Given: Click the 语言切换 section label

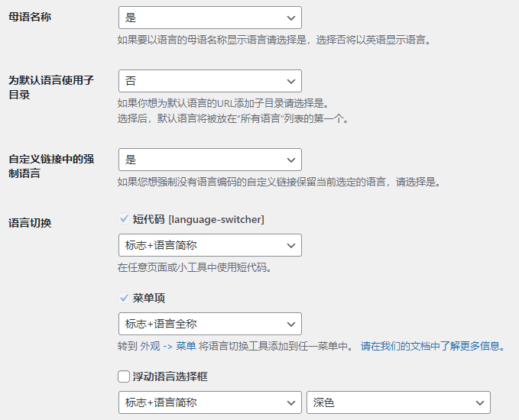Looking at the screenshot, I should coord(30,224).
